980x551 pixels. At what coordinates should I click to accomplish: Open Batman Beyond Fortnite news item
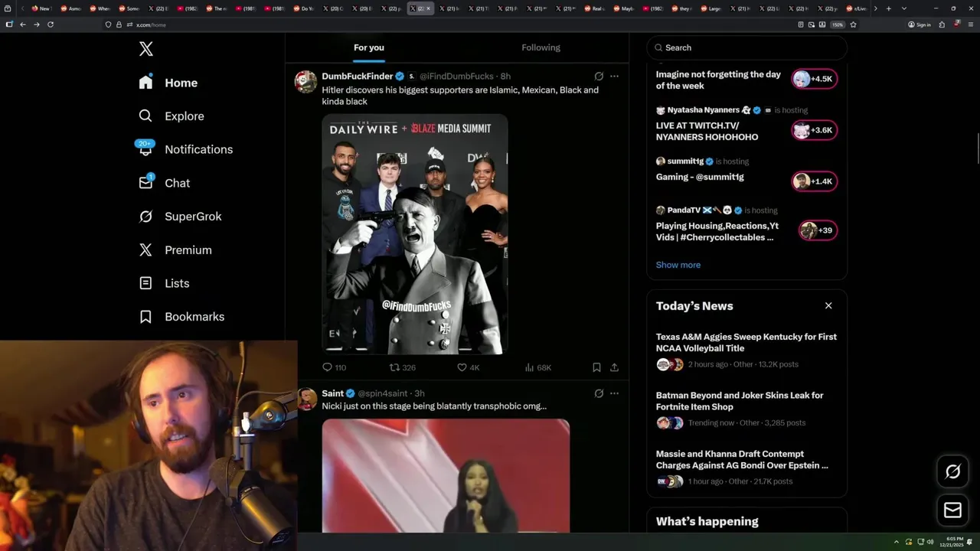[x=746, y=409]
